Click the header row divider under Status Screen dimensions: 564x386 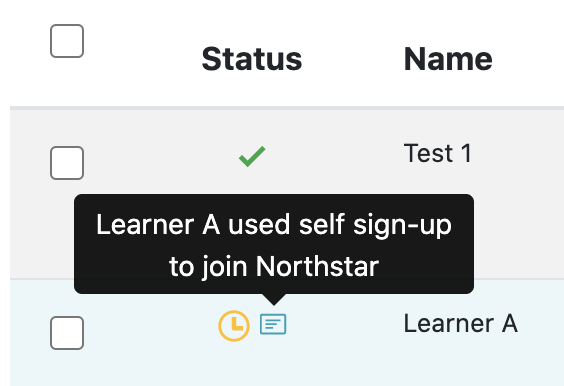[x=287, y=108]
